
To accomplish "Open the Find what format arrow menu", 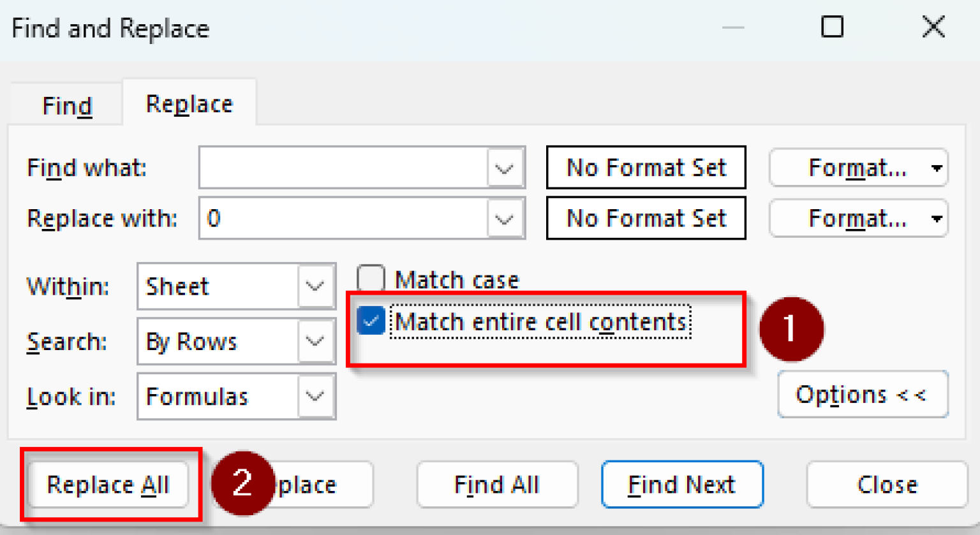I will coord(937,168).
